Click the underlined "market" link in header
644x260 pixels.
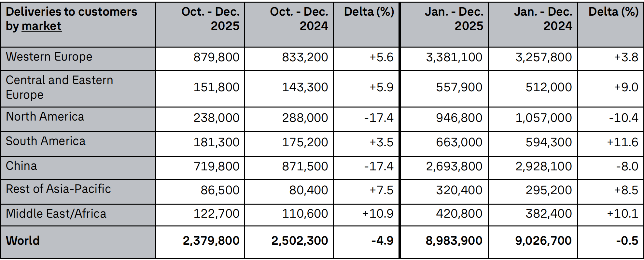tap(41, 26)
